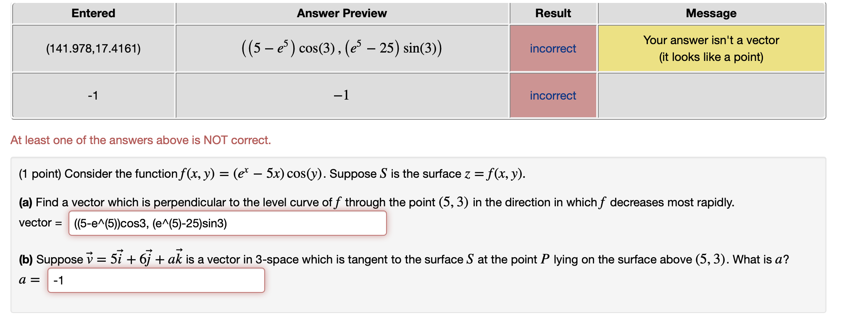This screenshot has height=321, width=868.
Task: Click the red warning text about incorrect answers
Action: click(x=141, y=140)
